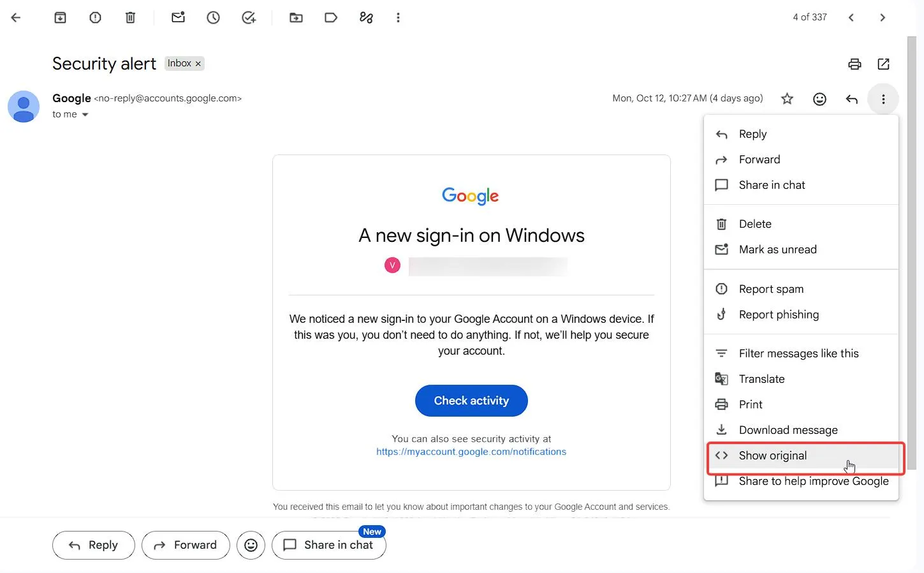Close the message three-dot More menu

pos(883,99)
